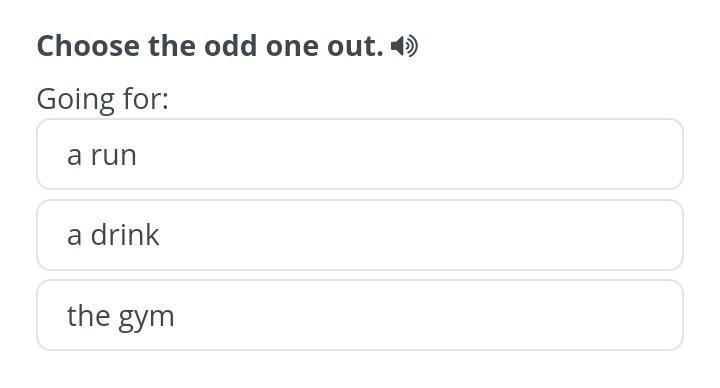Image resolution: width=720 pixels, height=388 pixels.
Task: Click the word 'odd' in the heading
Action: [230, 46]
